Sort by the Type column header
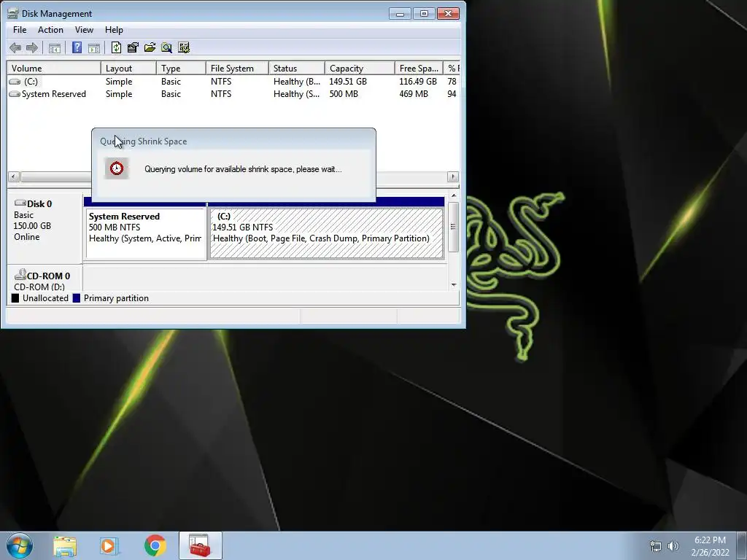 tap(181, 68)
